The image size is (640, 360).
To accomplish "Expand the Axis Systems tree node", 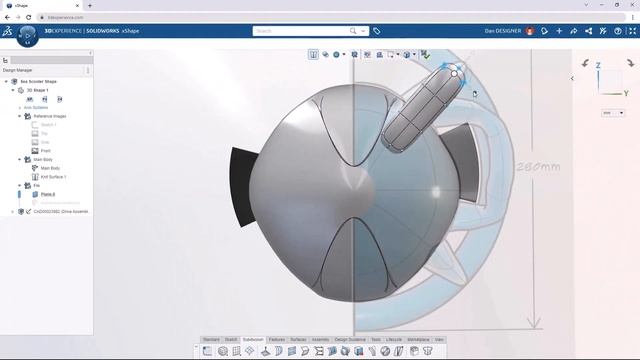I will pyautogui.click(x=20, y=108).
